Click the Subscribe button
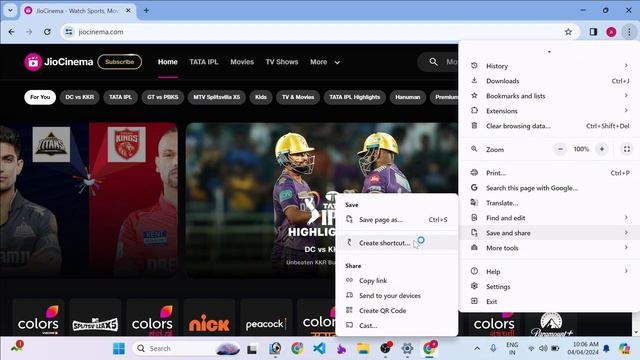Screen dimensions: 640x360 tap(120, 62)
